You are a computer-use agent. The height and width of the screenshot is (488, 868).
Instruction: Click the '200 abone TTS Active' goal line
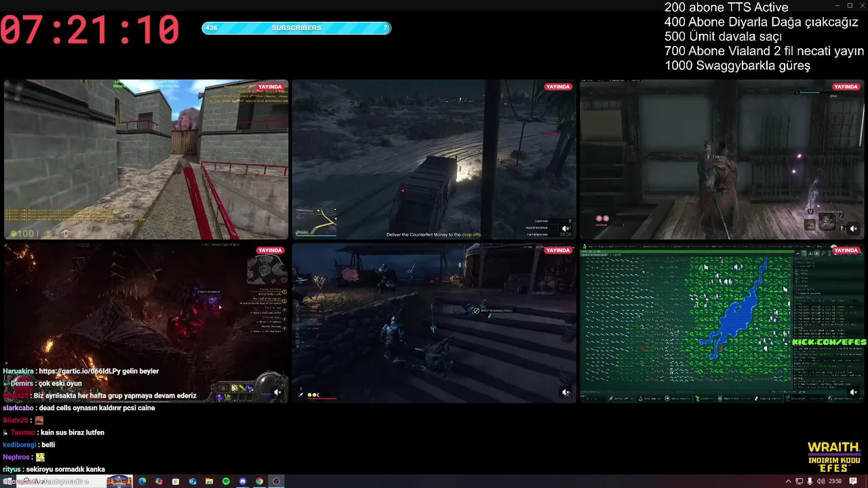tap(726, 7)
